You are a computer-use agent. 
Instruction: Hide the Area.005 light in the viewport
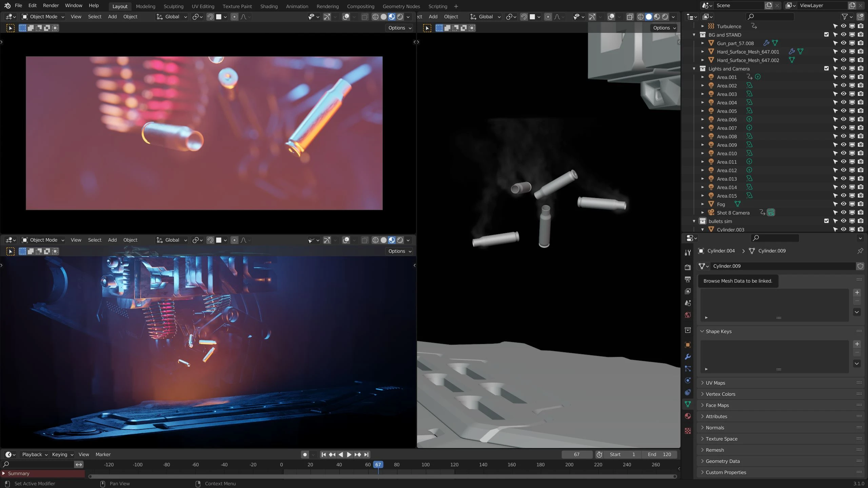[x=843, y=111]
